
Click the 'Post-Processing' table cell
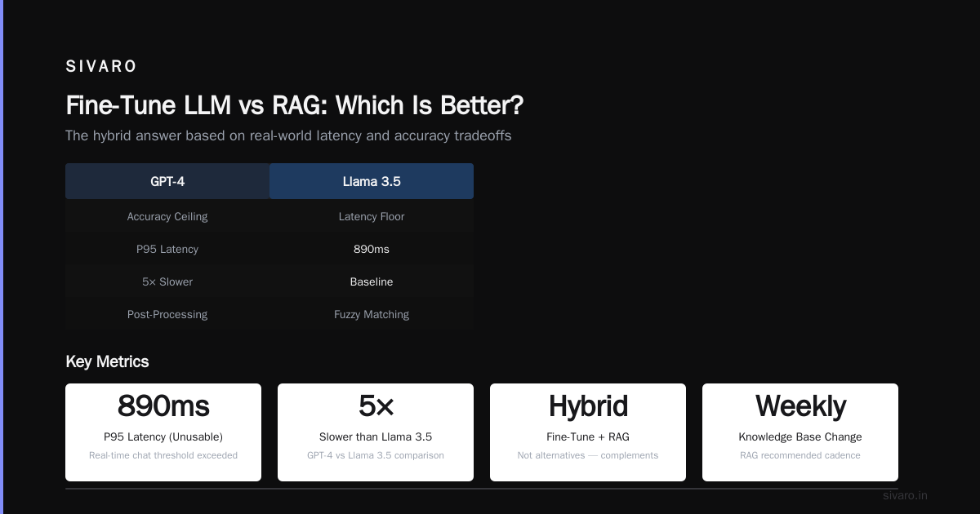click(167, 314)
